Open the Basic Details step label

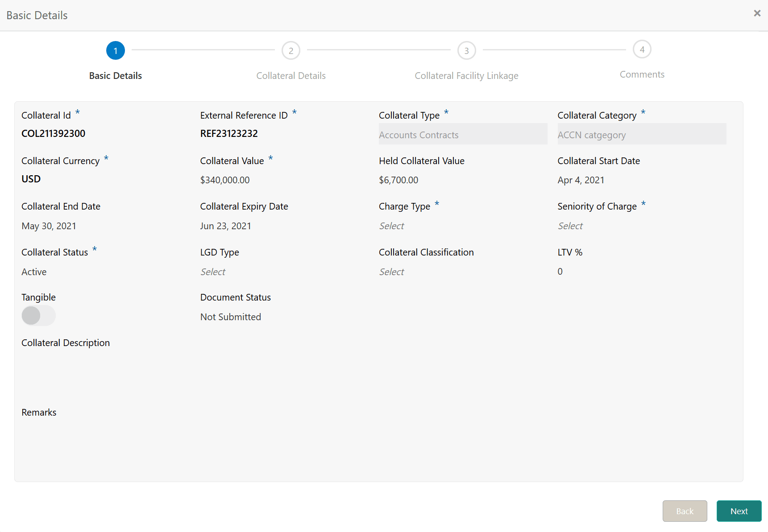[116, 76]
